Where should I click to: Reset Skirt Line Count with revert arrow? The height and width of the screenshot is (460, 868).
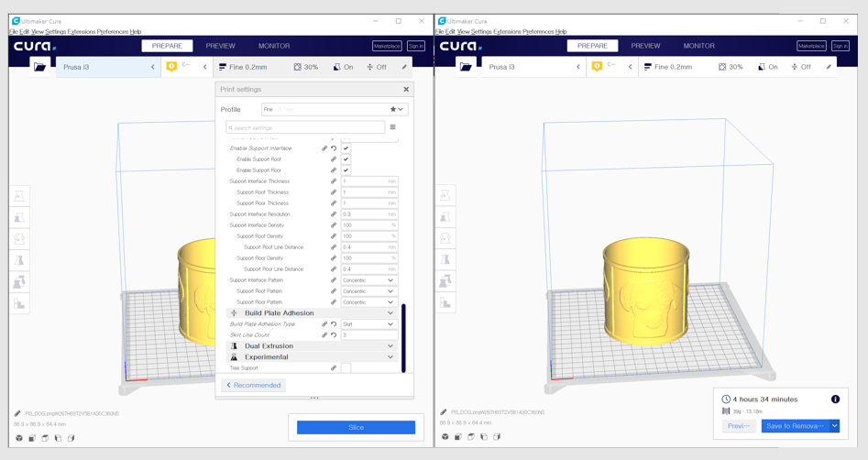pyautogui.click(x=334, y=334)
